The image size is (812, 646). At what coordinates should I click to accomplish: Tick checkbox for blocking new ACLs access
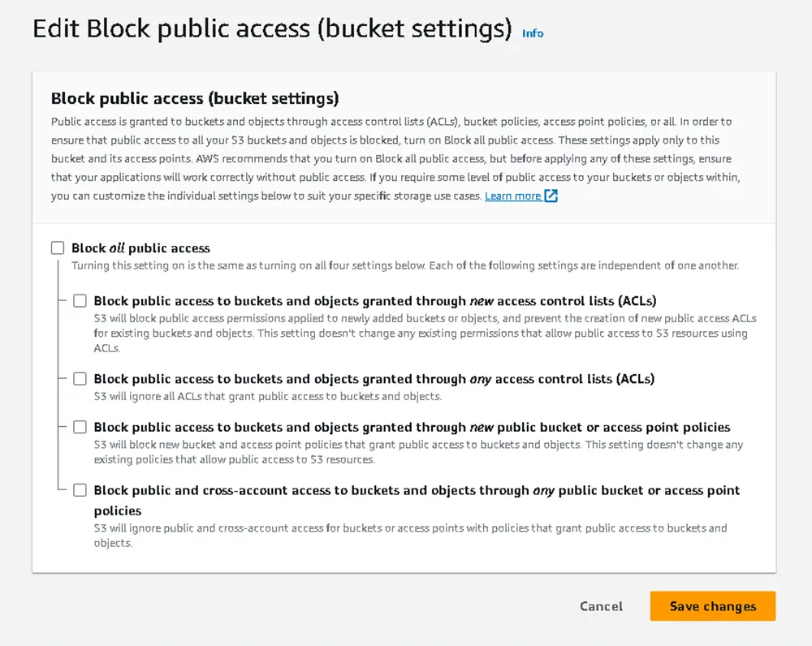tap(80, 301)
